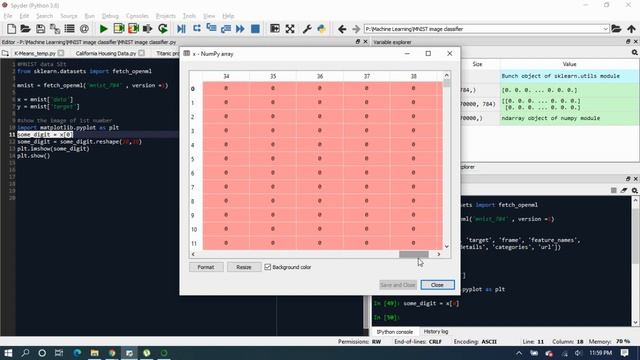The image size is (640, 360).
Task: Click the debug step-return icon
Action: click(x=226, y=29)
